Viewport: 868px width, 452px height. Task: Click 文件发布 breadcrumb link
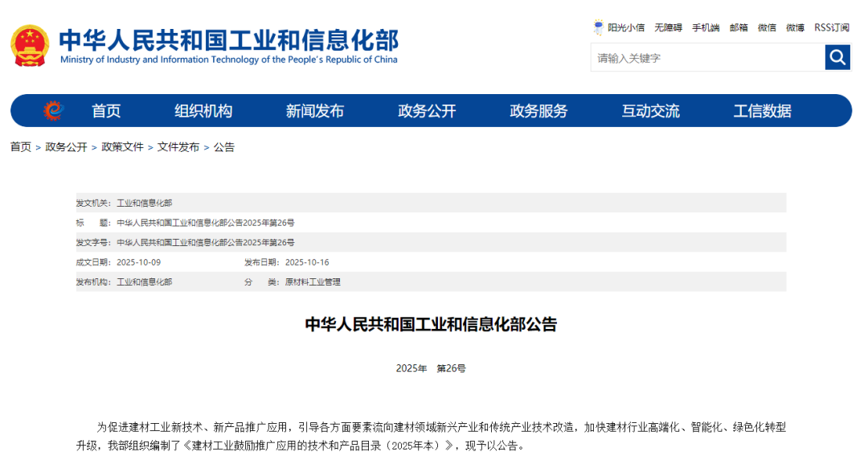[178, 147]
